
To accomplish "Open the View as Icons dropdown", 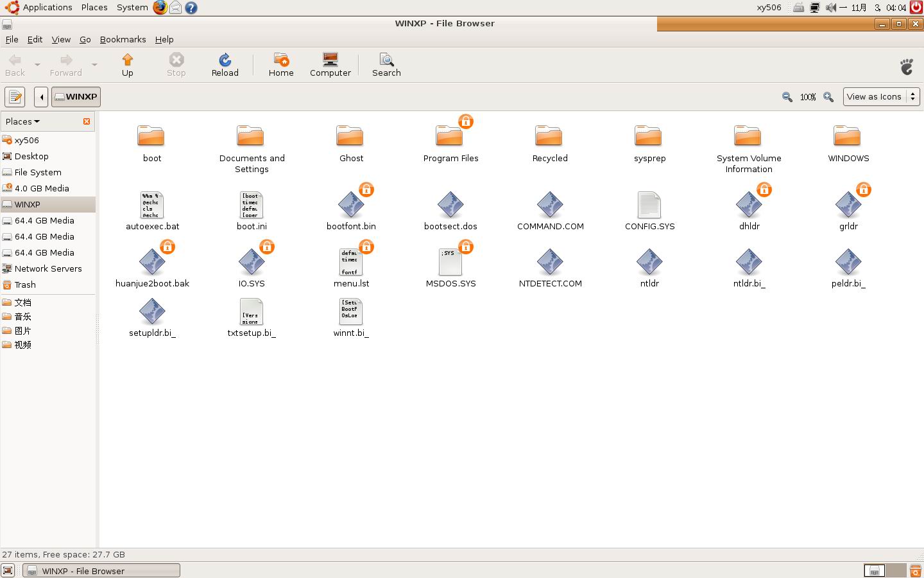I will (x=882, y=97).
